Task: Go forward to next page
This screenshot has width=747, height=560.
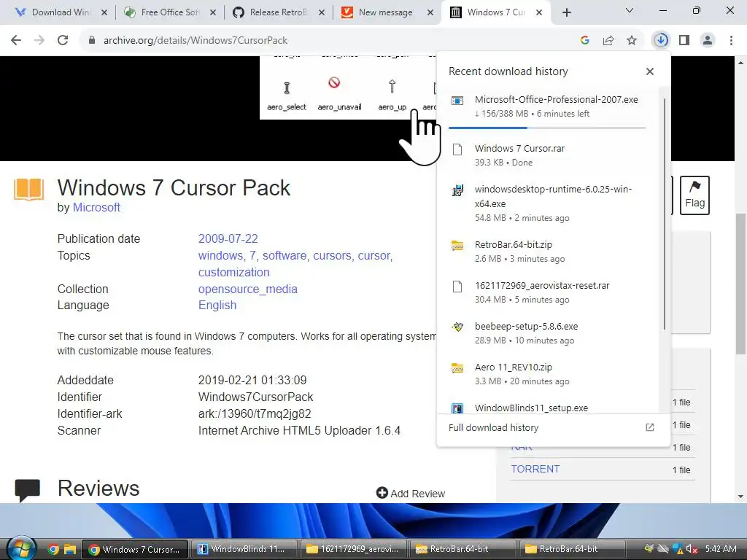Action: (39, 41)
